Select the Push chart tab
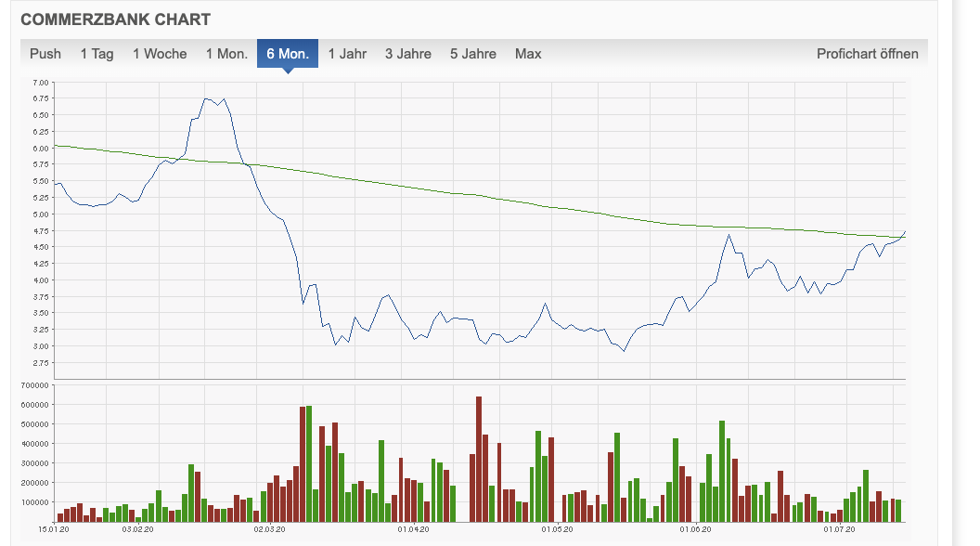Viewport: 980px width, 546px height. pyautogui.click(x=45, y=54)
